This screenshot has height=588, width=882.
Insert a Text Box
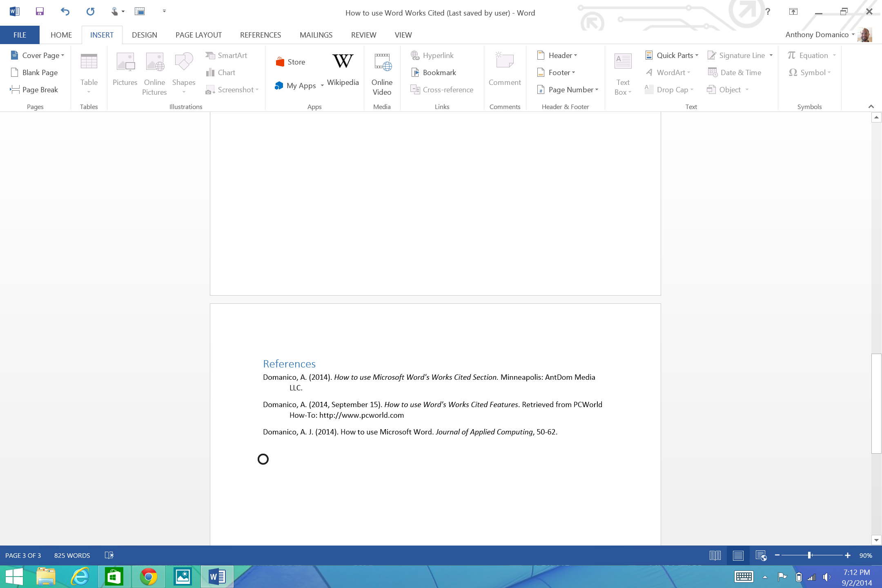pos(622,73)
